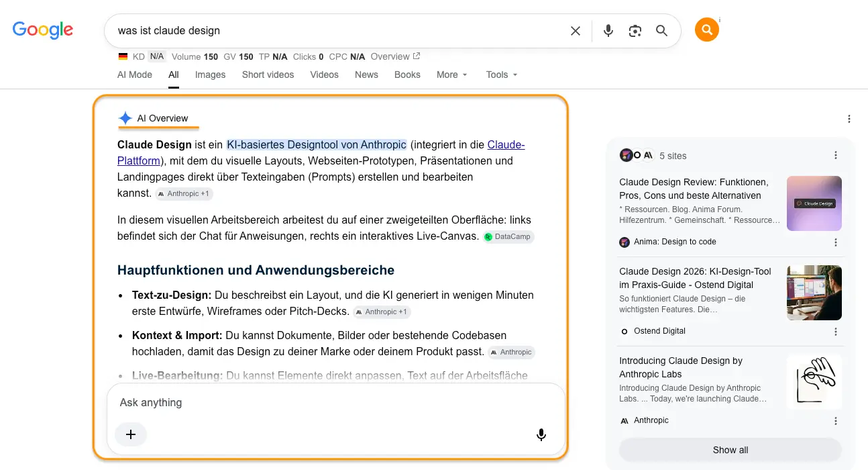This screenshot has width=868, height=470.
Task: Click the German flag icon in the SEO bar
Action: click(123, 56)
